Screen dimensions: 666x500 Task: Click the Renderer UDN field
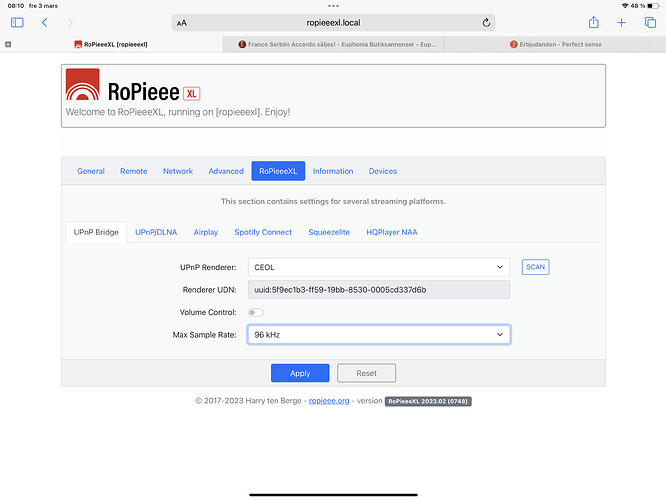[379, 290]
